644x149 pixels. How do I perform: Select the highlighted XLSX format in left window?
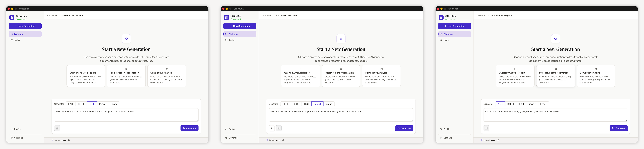click(92, 104)
